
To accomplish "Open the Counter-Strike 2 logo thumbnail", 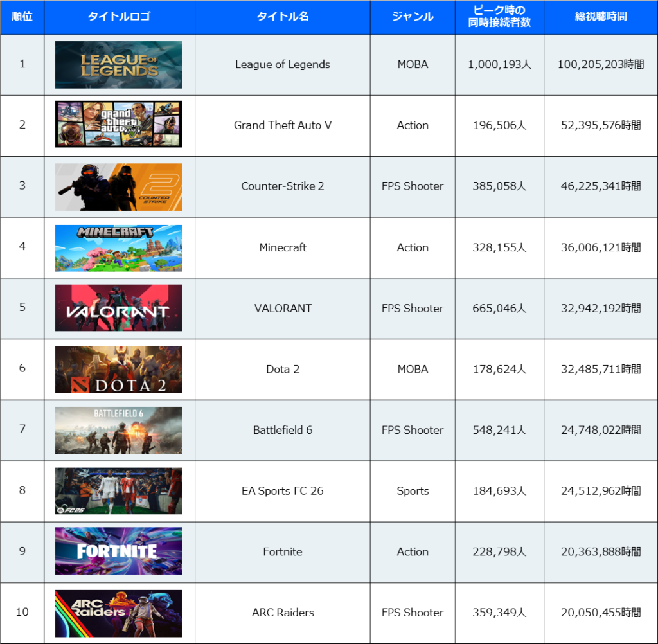I will pos(118,186).
